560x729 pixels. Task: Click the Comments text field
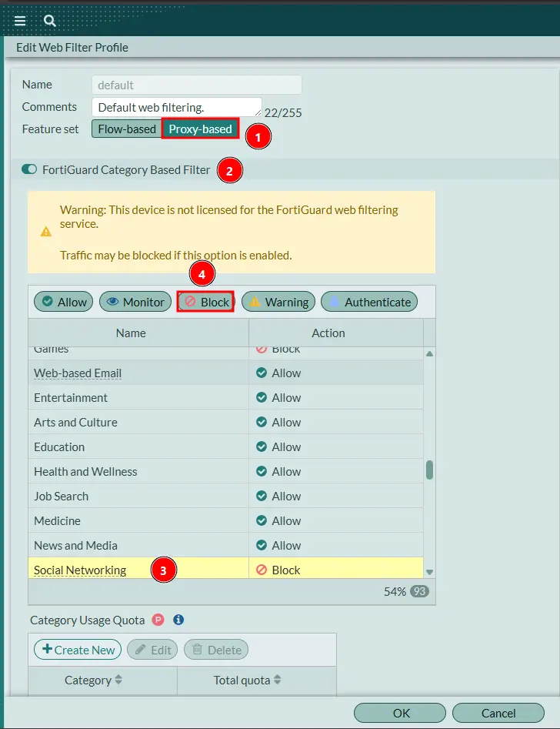tap(177, 107)
